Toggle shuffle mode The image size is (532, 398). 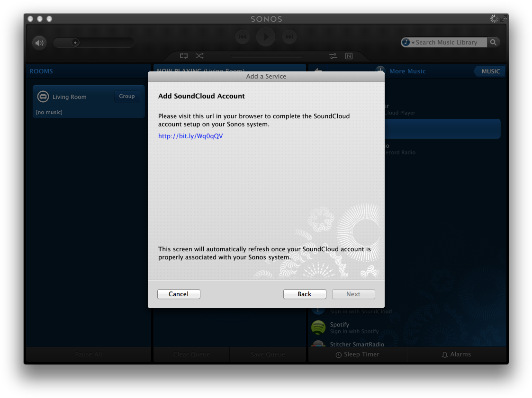[x=199, y=56]
